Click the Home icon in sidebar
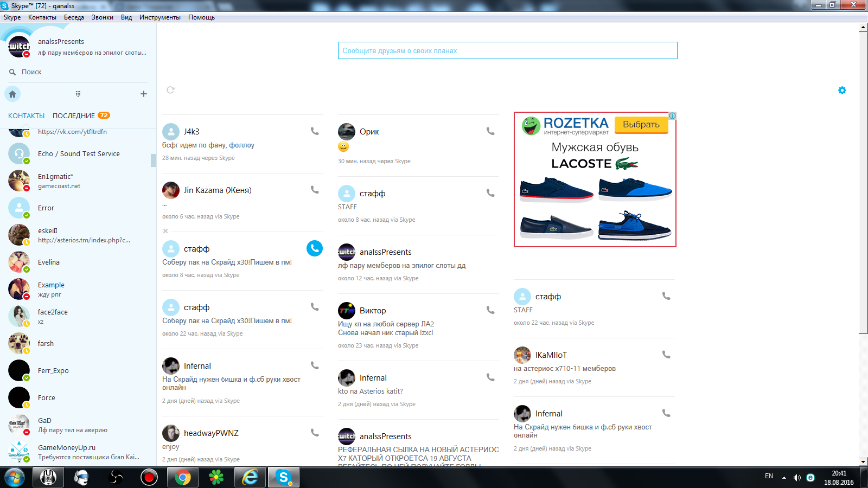The image size is (868, 488). [x=12, y=94]
